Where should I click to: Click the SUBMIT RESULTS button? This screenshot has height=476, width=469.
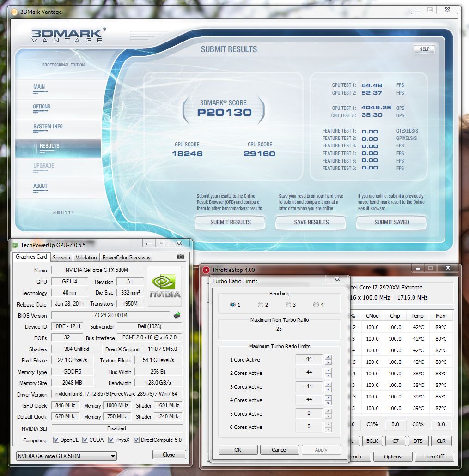click(230, 222)
